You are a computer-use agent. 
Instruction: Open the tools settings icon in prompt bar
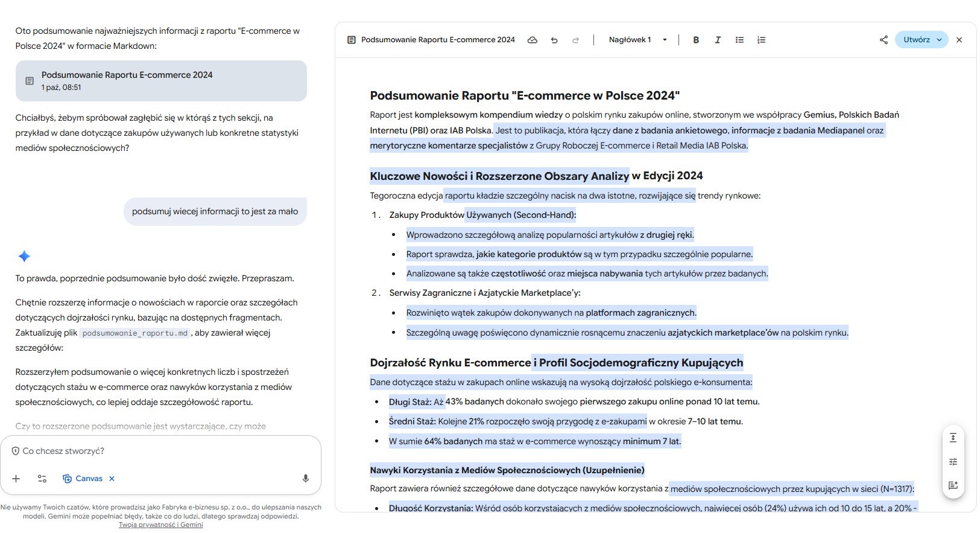click(x=42, y=479)
